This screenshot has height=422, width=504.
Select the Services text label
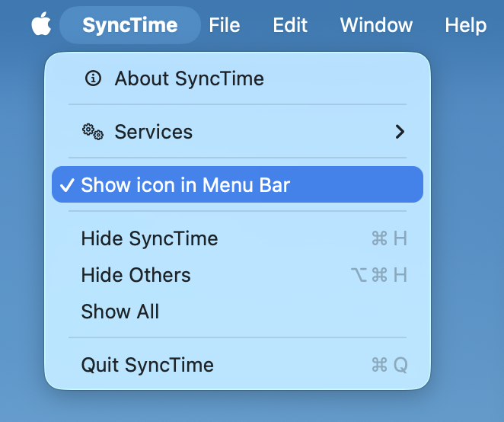[153, 132]
